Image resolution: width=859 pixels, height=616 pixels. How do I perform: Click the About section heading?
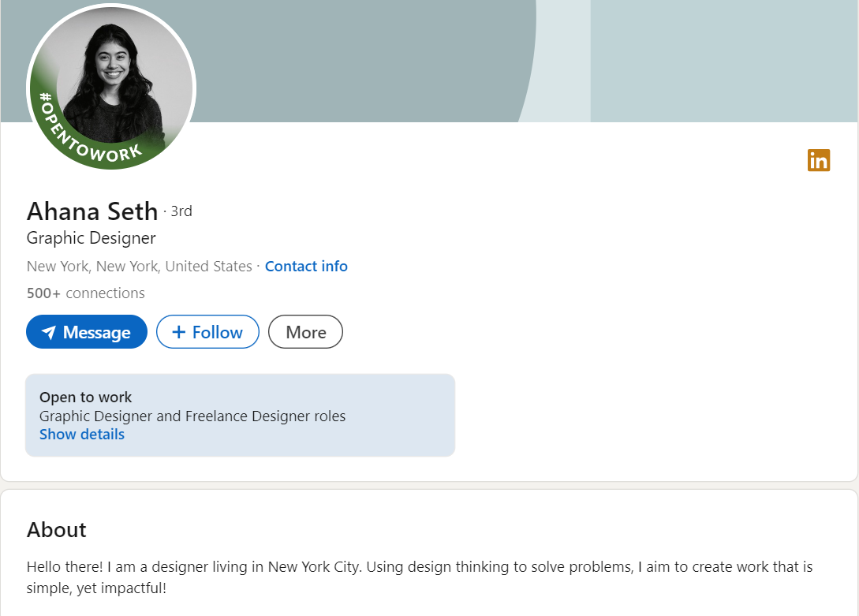(57, 529)
